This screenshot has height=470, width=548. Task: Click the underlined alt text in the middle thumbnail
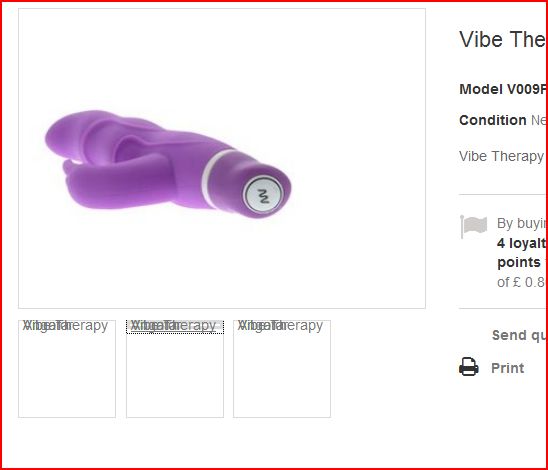pyautogui.click(x=174, y=326)
